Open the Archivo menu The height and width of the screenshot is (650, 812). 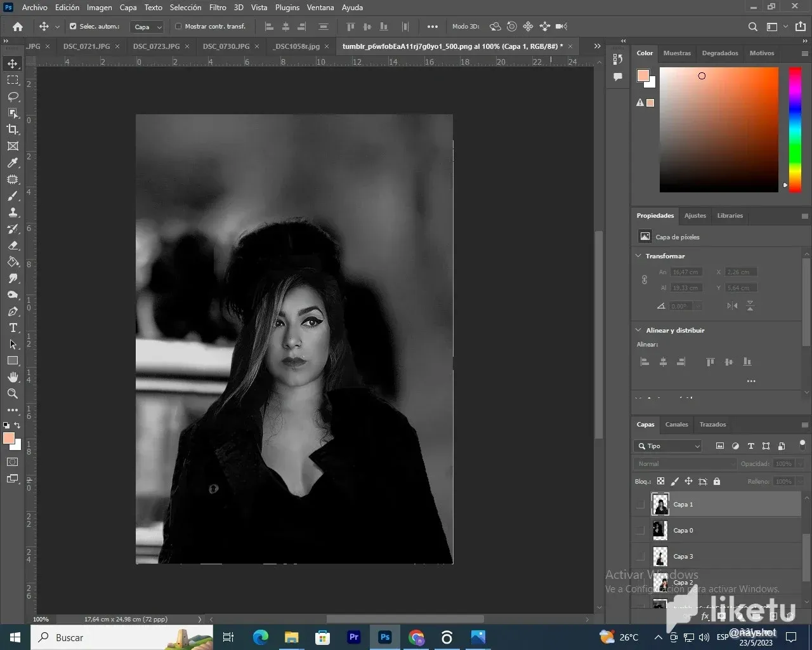(35, 8)
